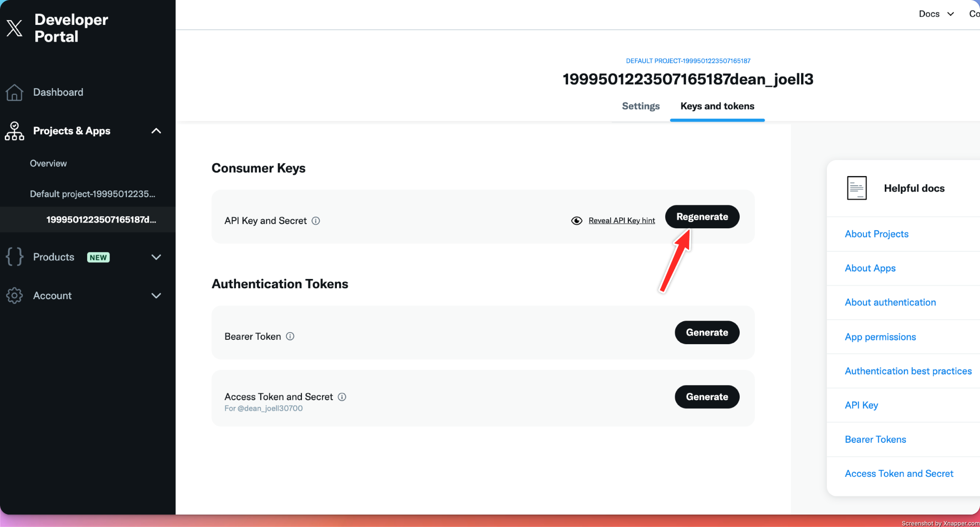
Task: Toggle the eye icon to reveal API key
Action: coord(577,221)
